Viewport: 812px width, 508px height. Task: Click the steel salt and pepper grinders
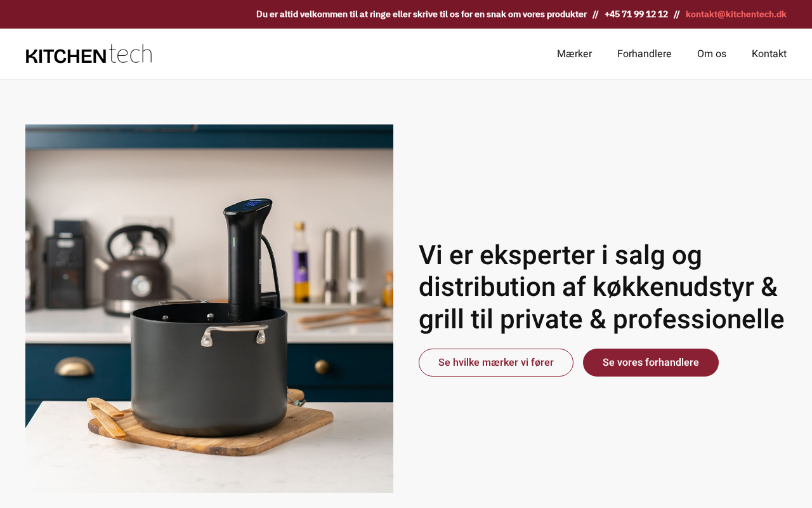(344, 265)
